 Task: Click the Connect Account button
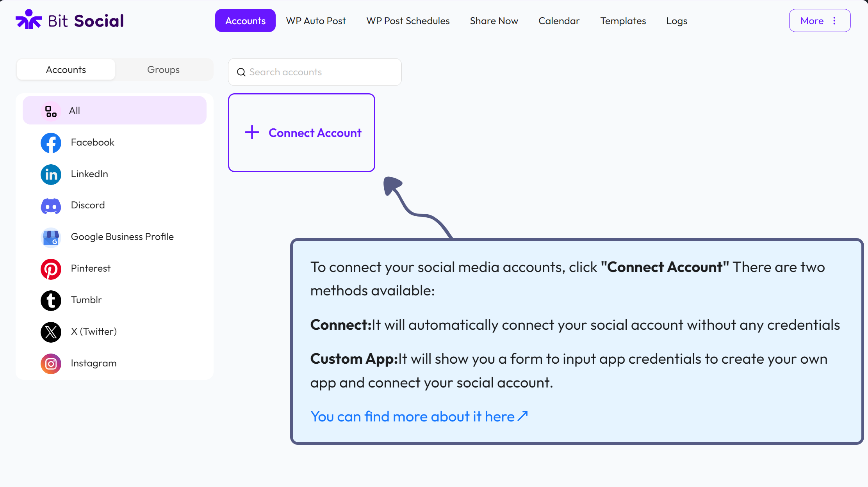[x=302, y=133]
